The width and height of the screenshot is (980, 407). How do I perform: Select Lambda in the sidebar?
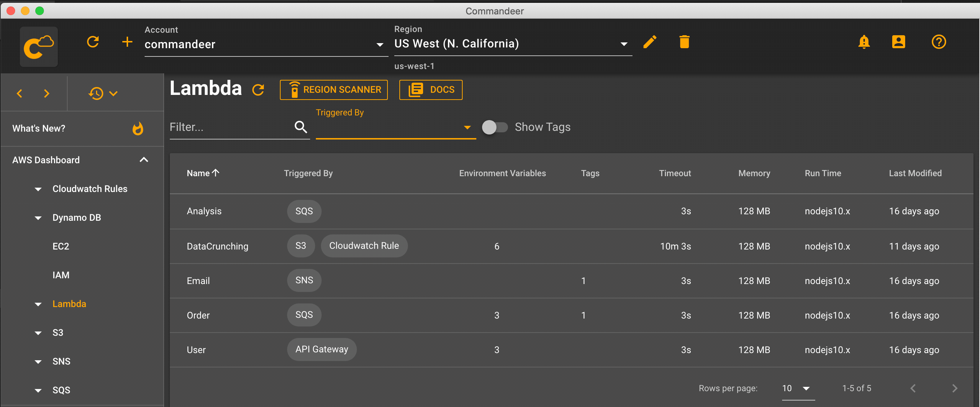pos(69,304)
